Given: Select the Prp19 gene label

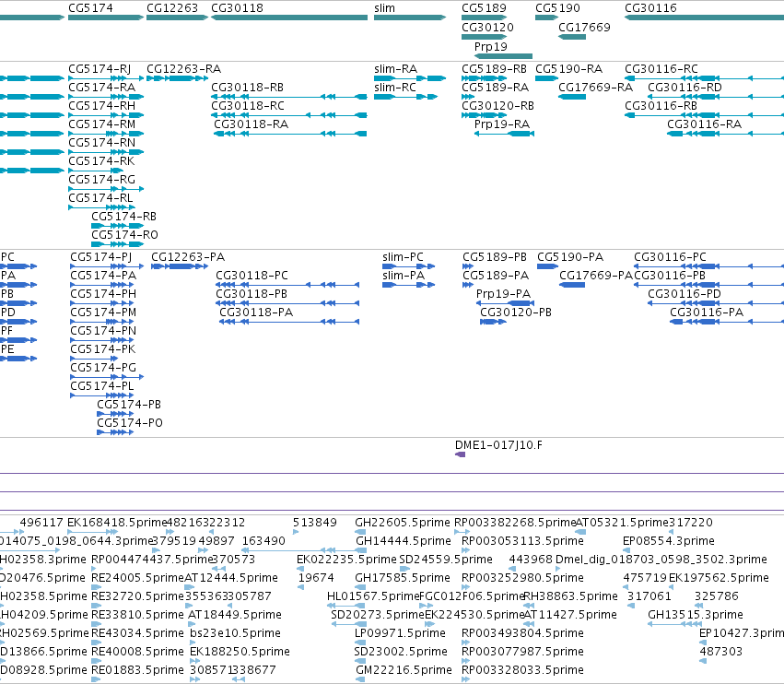Looking at the screenshot, I should pyautogui.click(x=490, y=46).
